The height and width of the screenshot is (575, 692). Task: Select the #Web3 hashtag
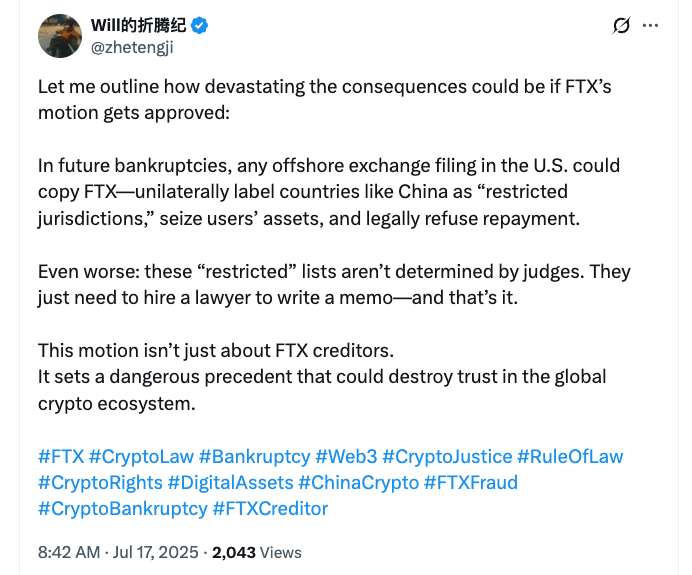click(x=346, y=457)
